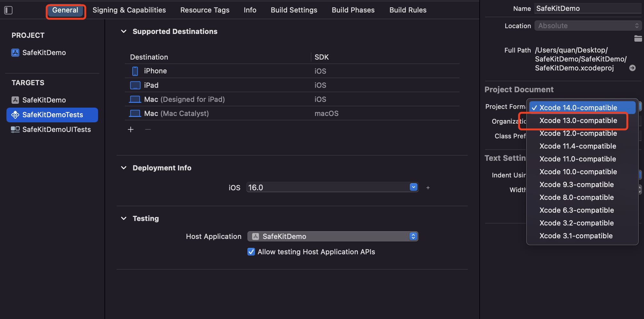This screenshot has height=319, width=644.
Task: Click the iPhone destination device icon
Action: 135,71
